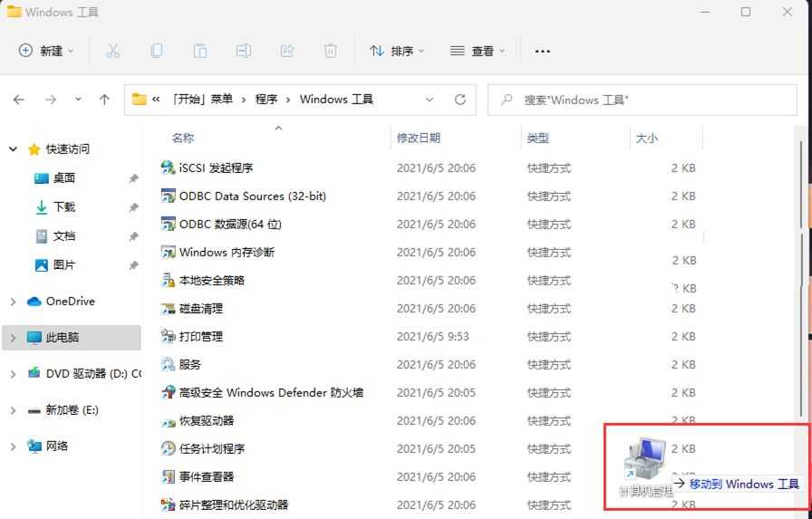
Task: Select the iSCSI 发起程序 shortcut icon
Action: click(169, 168)
